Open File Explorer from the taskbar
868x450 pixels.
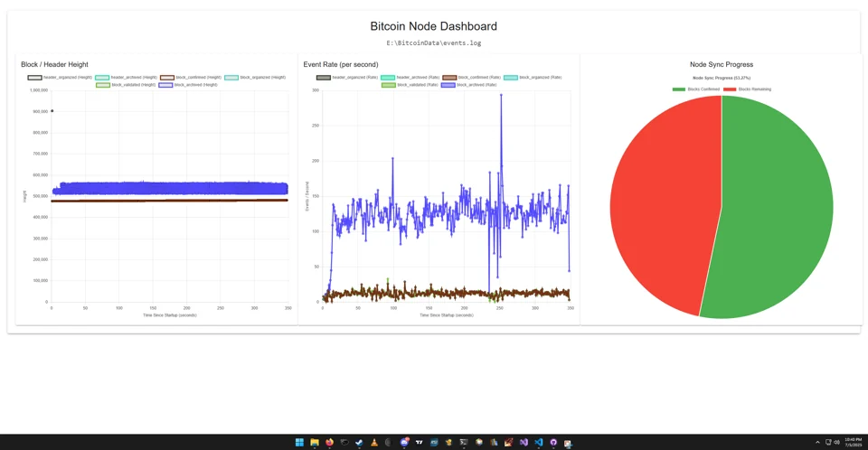[315, 442]
